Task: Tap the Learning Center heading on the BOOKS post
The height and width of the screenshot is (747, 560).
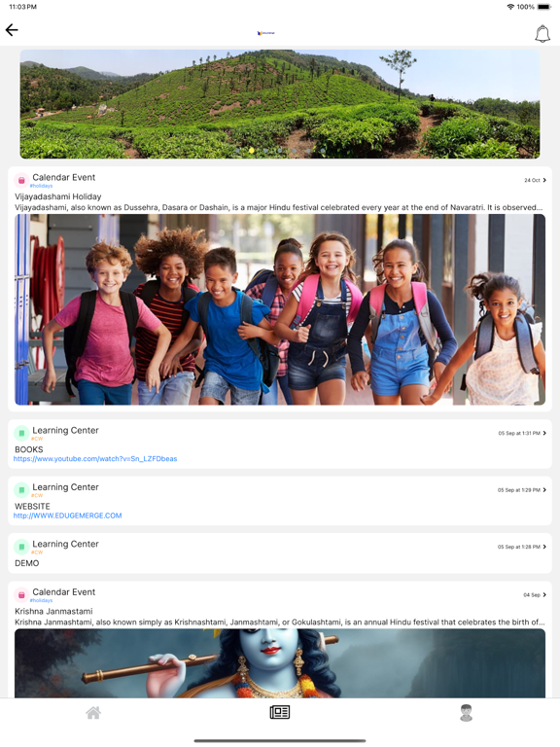Action: click(x=66, y=430)
